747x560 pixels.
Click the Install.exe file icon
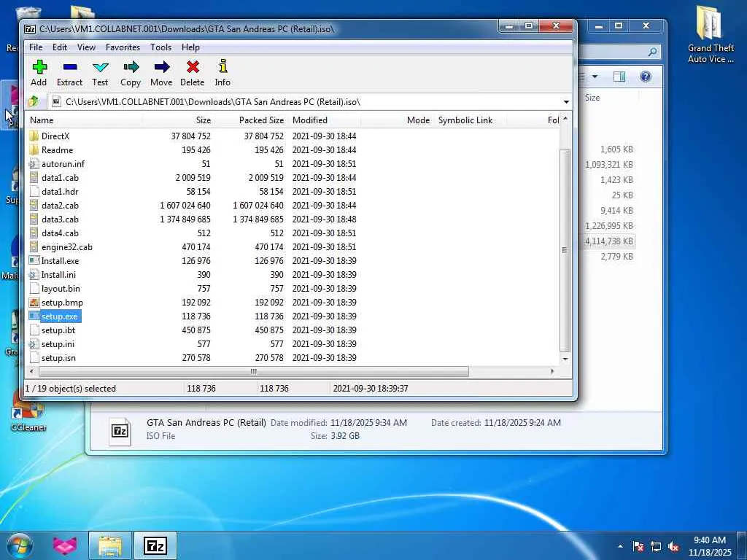[34, 261]
